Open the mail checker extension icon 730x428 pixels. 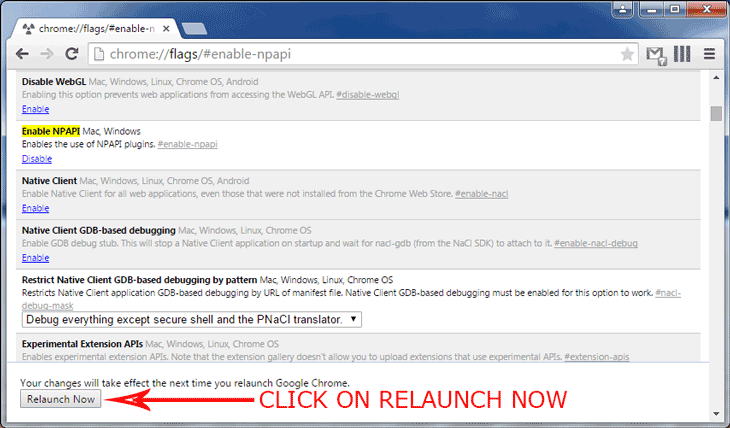point(656,55)
